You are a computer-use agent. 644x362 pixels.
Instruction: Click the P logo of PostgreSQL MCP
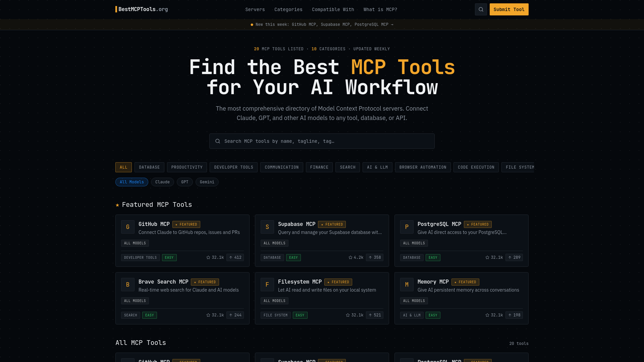(x=407, y=227)
